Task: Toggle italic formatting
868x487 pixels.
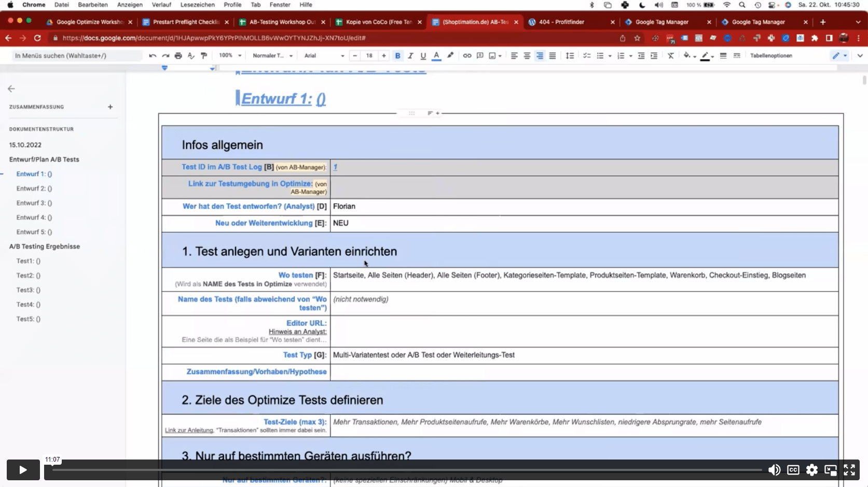Action: pos(410,55)
